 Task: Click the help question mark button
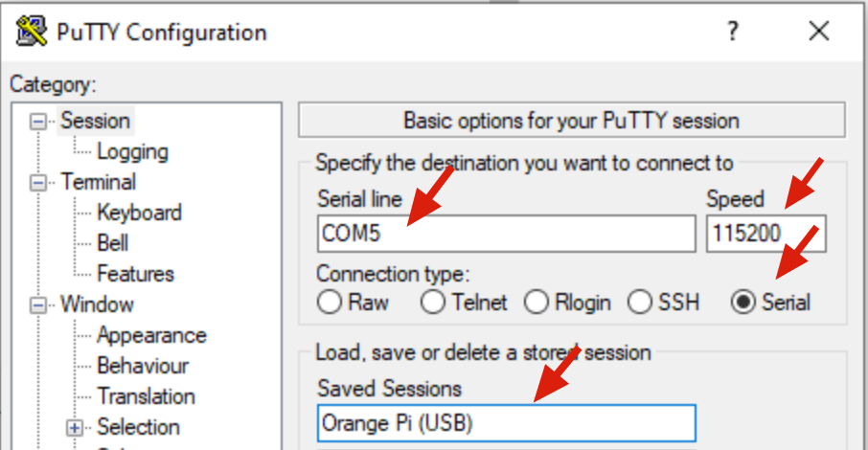click(x=733, y=32)
